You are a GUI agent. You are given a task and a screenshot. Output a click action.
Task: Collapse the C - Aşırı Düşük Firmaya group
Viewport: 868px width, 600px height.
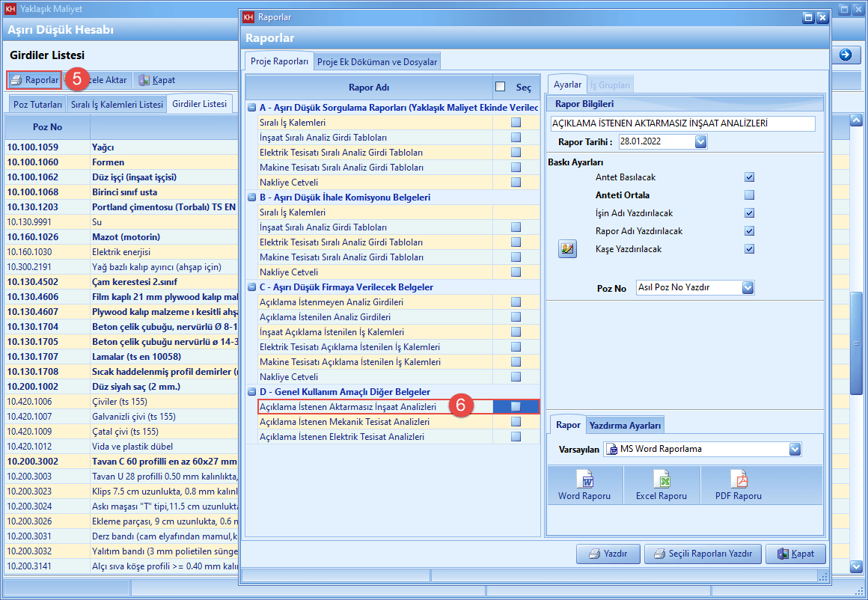click(252, 287)
